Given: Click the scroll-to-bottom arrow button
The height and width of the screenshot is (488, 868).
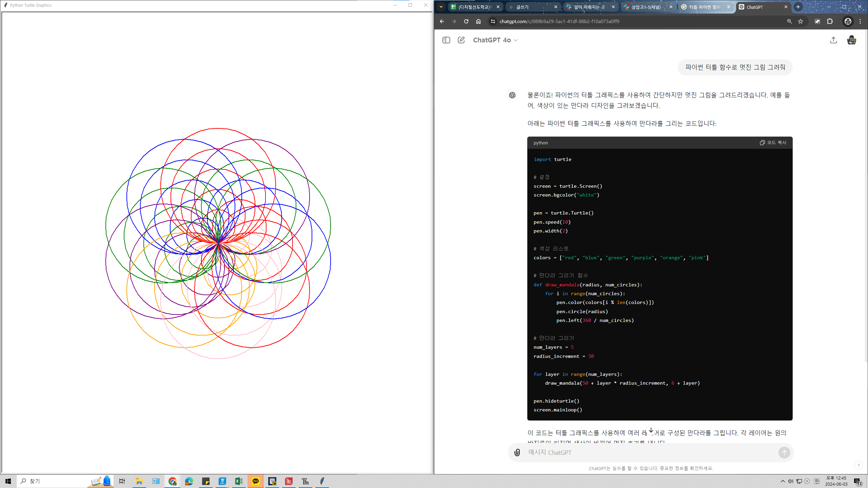Looking at the screenshot, I should 651,430.
